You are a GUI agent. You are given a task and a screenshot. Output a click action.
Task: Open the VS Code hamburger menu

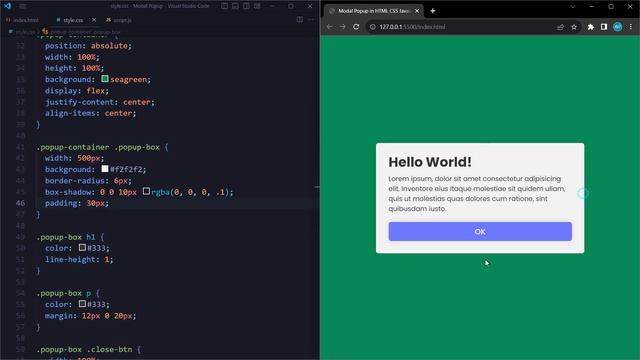click(x=22, y=6)
